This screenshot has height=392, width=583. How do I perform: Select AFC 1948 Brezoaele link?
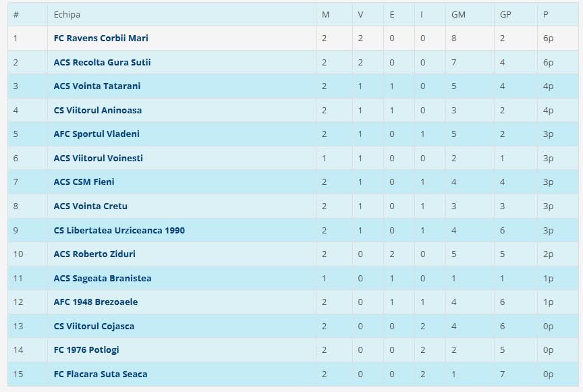(96, 302)
